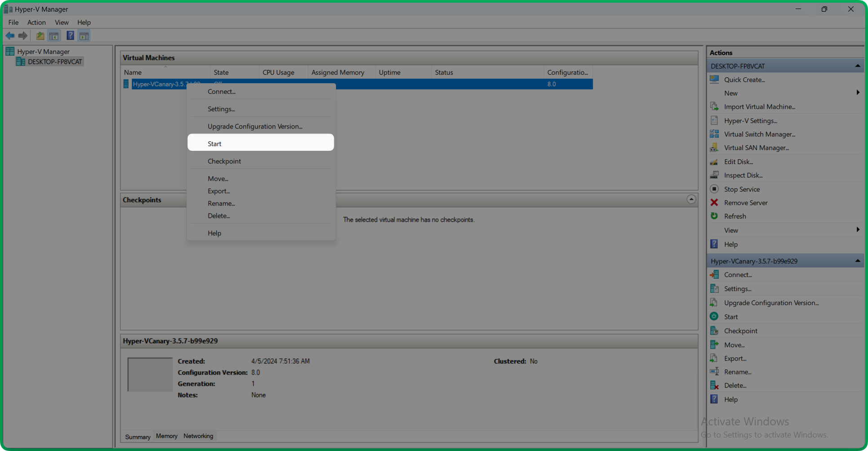Open the File menu
This screenshot has width=868, height=451.
pyautogui.click(x=13, y=22)
